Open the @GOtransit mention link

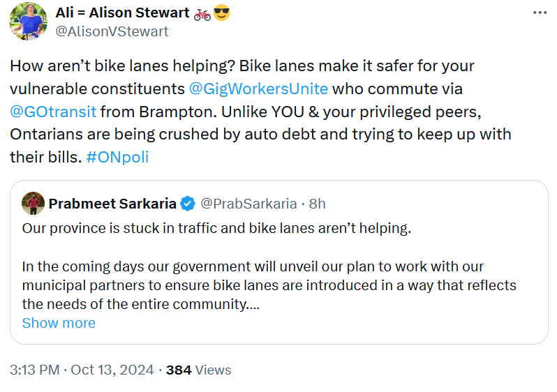(53, 112)
